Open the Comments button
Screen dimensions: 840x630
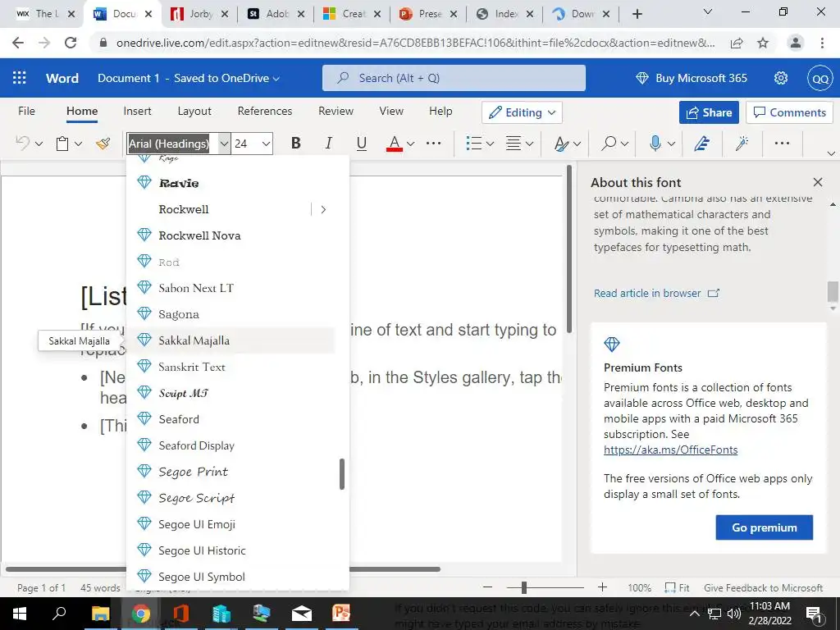tap(789, 112)
